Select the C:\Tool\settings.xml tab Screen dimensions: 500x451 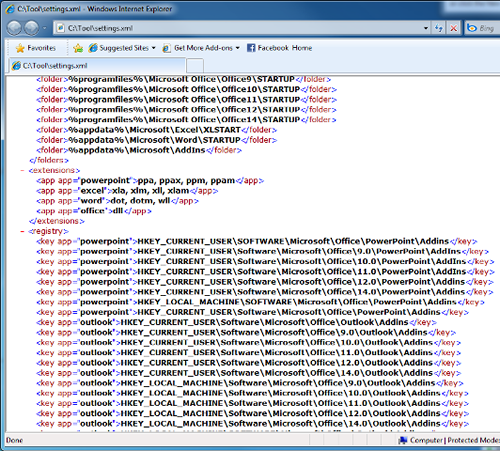click(97, 66)
